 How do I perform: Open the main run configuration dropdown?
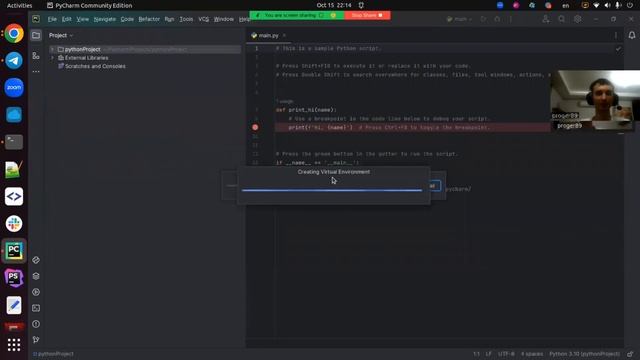pyautogui.click(x=460, y=19)
